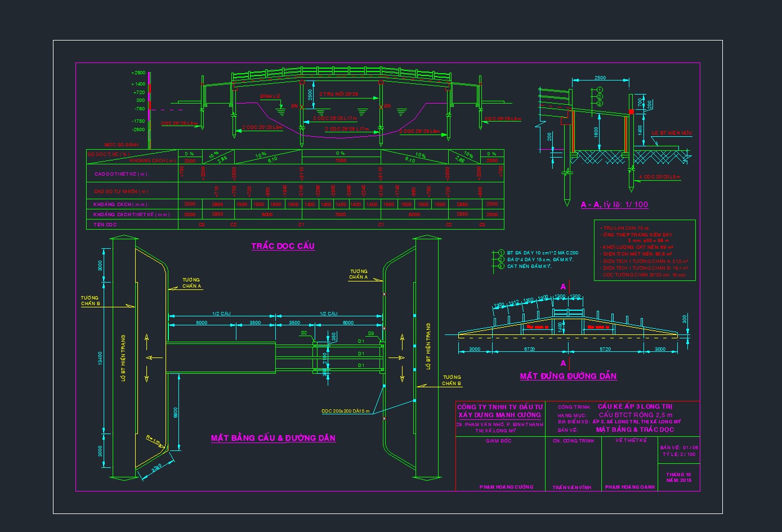Click note 'ỐNG THÉP TRÁNG KẼM DÀY'

[x=636, y=235]
